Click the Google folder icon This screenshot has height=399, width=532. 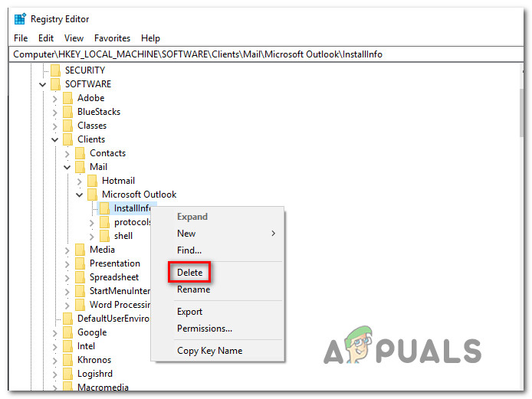pos(68,332)
